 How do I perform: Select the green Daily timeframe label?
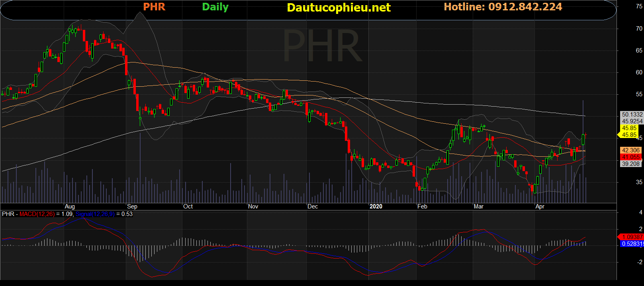[215, 7]
